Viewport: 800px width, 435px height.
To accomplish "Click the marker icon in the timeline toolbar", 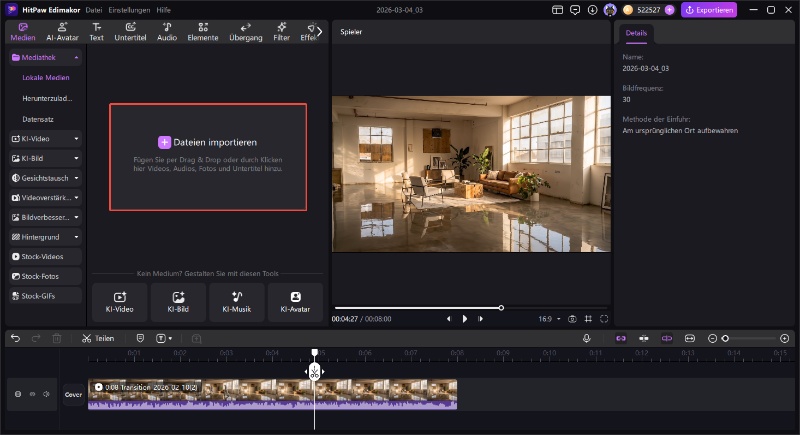I will click(x=140, y=338).
